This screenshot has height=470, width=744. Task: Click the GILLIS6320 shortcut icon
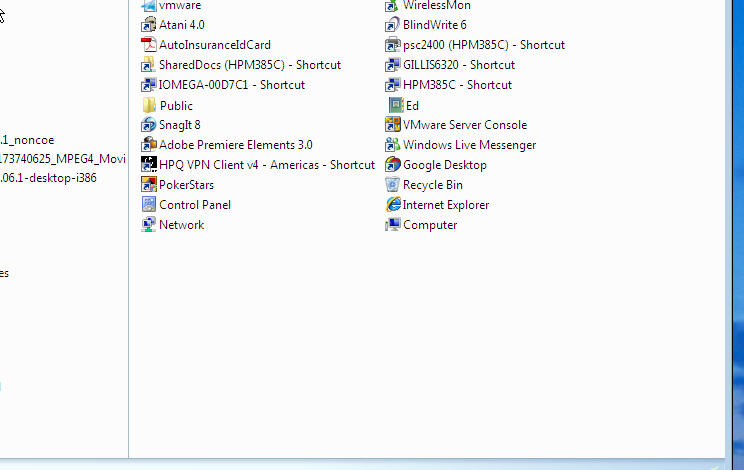click(392, 65)
